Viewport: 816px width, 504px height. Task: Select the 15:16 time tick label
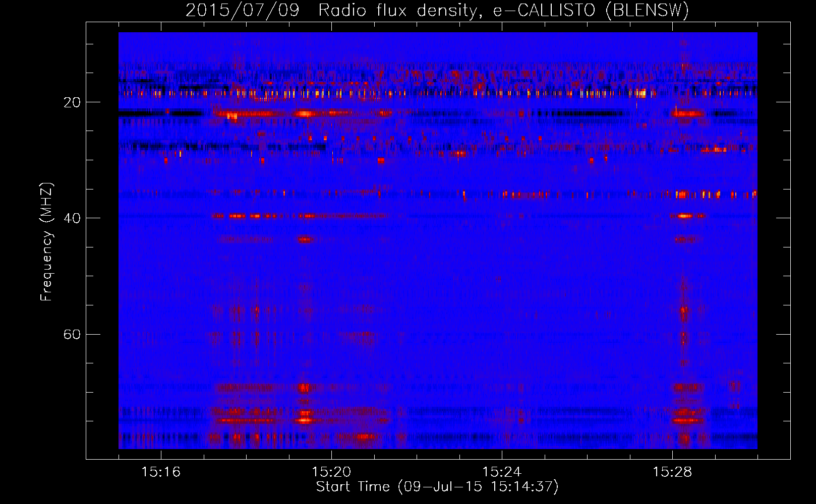[161, 472]
